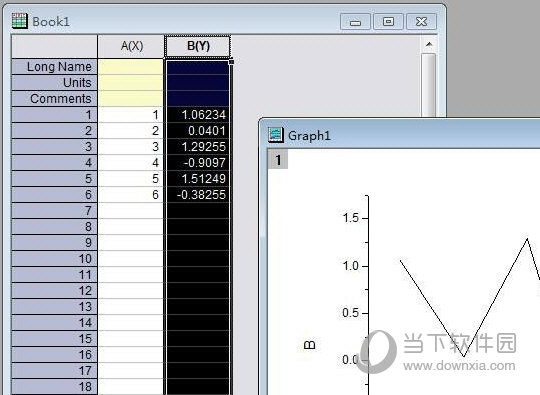Click the worksheet top-left select-all corner

[54, 46]
